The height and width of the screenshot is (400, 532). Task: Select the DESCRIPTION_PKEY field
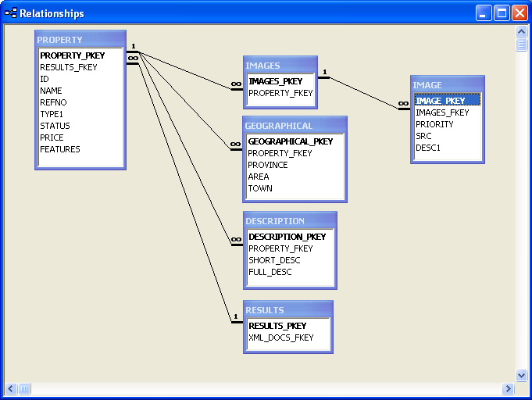290,237
